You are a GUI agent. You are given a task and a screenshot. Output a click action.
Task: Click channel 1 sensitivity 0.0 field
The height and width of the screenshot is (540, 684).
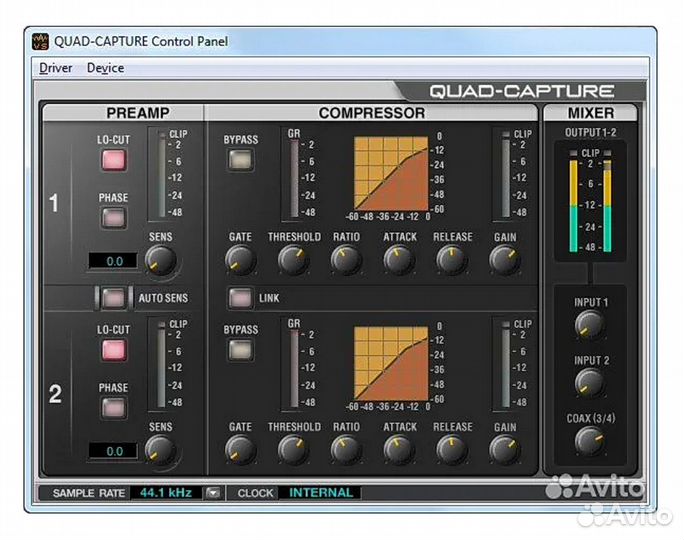[x=113, y=261]
